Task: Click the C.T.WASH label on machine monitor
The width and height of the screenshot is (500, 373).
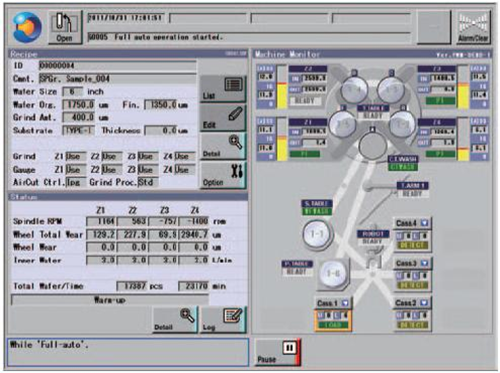Action: tap(403, 159)
